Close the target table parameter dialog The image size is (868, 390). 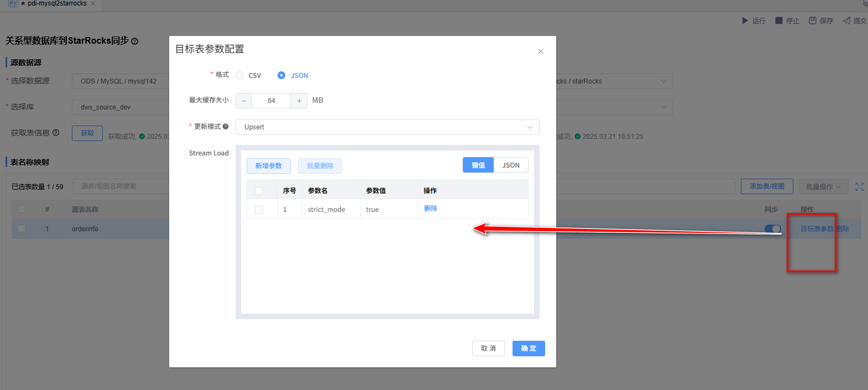541,51
